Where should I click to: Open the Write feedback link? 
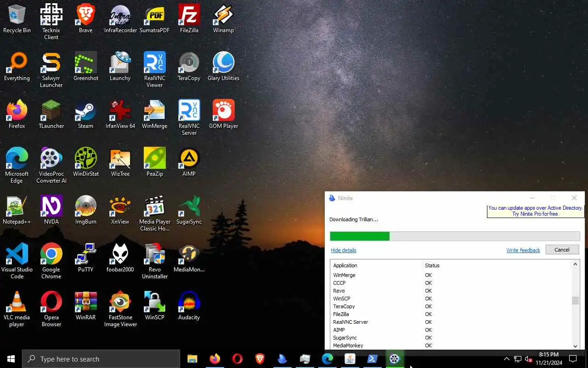523,250
